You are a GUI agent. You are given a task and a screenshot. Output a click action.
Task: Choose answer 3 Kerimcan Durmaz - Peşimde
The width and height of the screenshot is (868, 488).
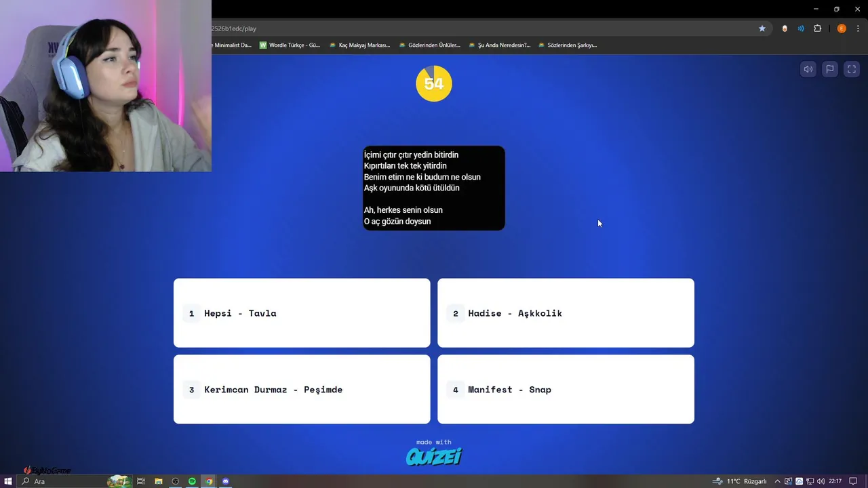click(302, 389)
